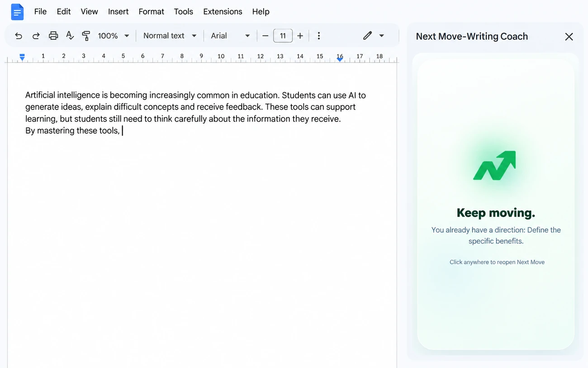Click the sentence 'By mastering these tools,'
Viewport: 588px width, 368px height.
click(72, 131)
